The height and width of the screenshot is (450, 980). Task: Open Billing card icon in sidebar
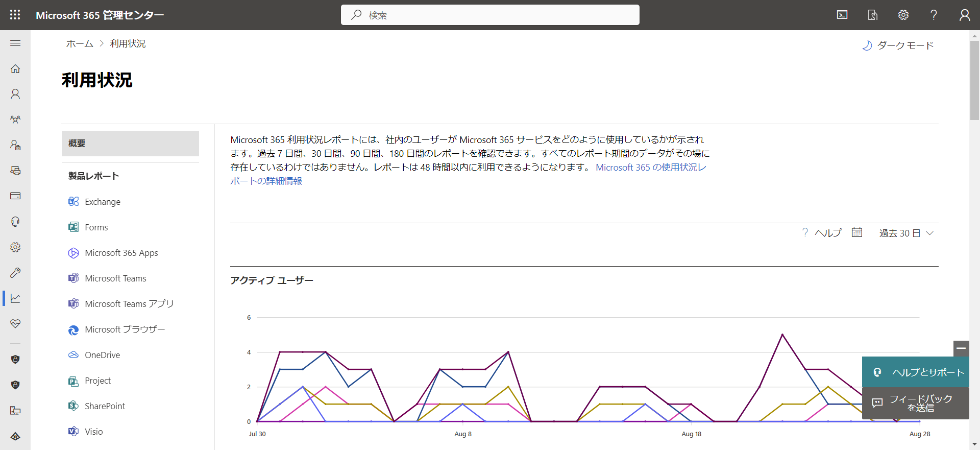(15, 196)
